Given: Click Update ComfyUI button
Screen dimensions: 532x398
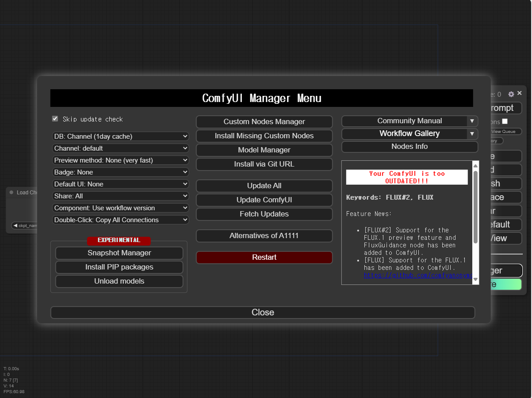Looking at the screenshot, I should click(x=264, y=200).
